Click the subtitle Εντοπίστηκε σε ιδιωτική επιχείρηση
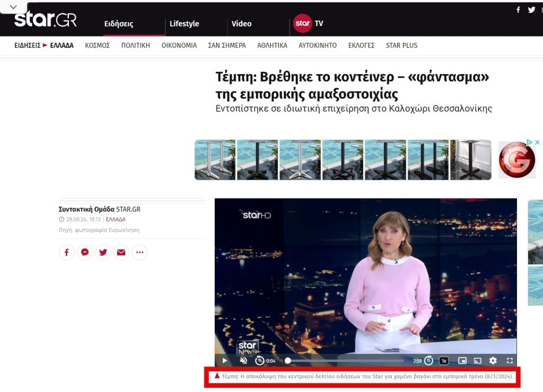Image resolution: width=543 pixels, height=392 pixels. pyautogui.click(x=354, y=109)
